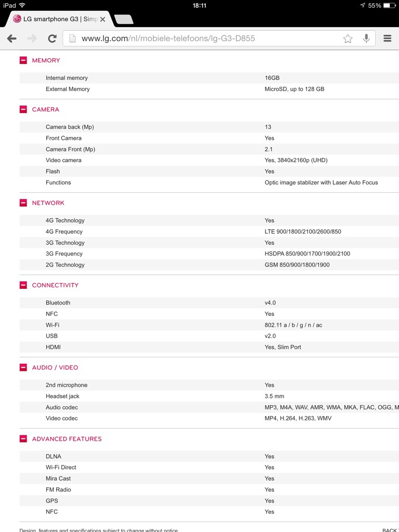Tap the browser back arrow

[x=12, y=38]
